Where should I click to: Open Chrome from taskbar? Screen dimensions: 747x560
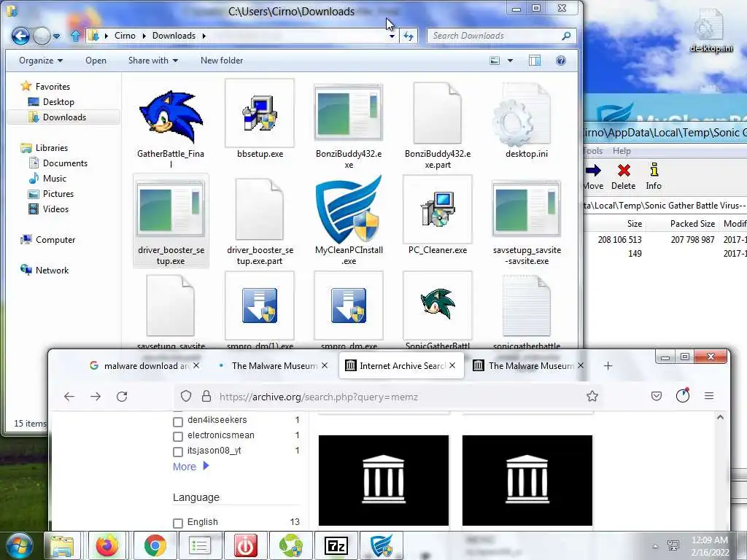pos(155,545)
